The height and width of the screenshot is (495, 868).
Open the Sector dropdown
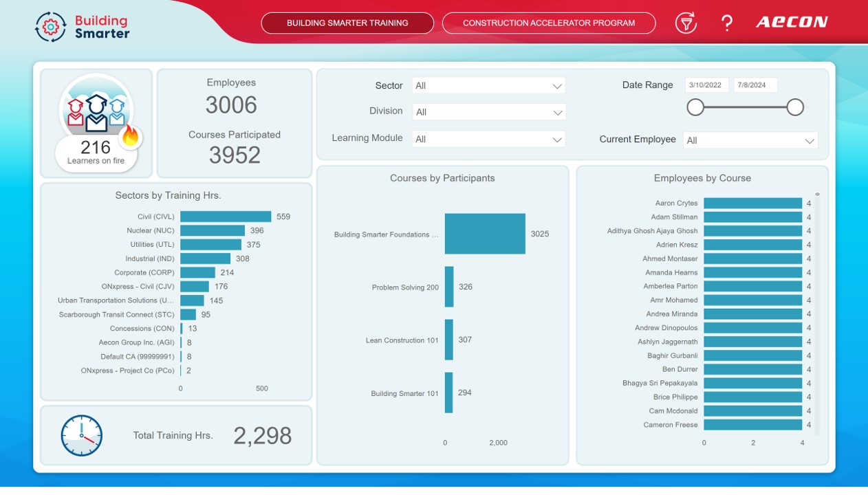point(488,86)
